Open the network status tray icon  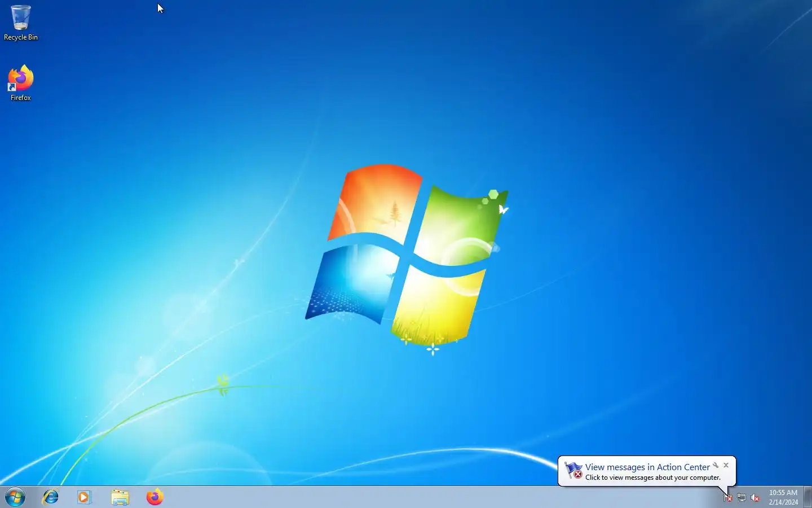pyautogui.click(x=742, y=497)
